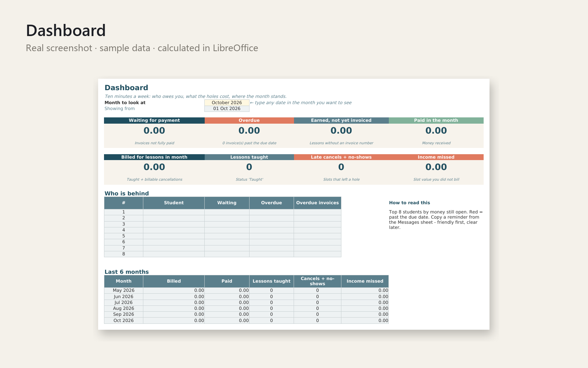Click the 01 Oct 2026 showing-from cell
Image resolution: width=588 pixels, height=368 pixels.
coord(227,109)
